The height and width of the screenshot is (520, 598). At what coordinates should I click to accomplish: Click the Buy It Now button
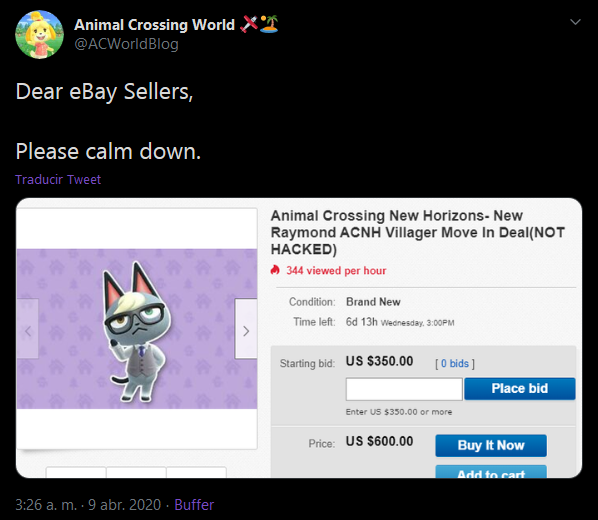tap(491, 446)
